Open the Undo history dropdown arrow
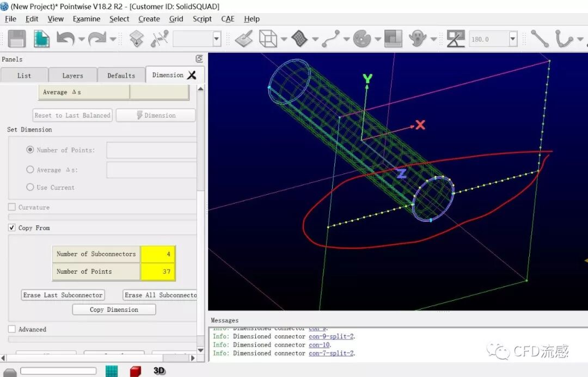 coord(81,39)
